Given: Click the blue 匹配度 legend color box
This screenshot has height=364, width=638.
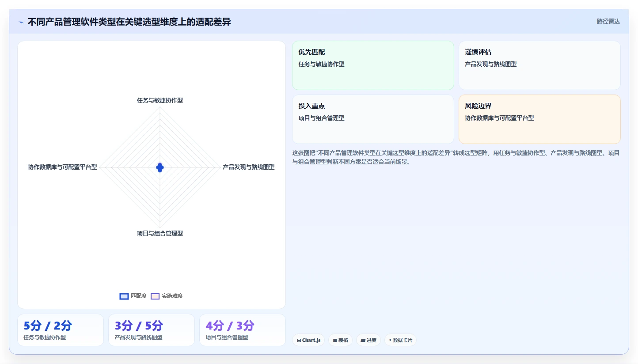Looking at the screenshot, I should pos(124,296).
